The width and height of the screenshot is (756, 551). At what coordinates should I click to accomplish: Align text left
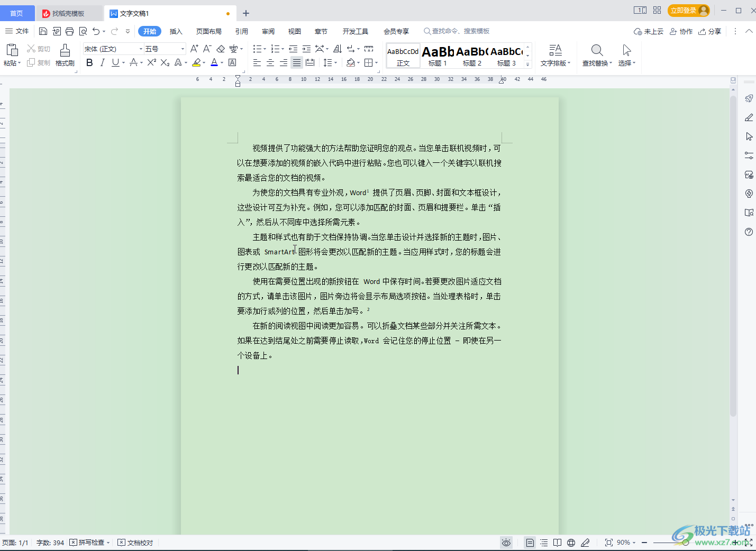[257, 62]
